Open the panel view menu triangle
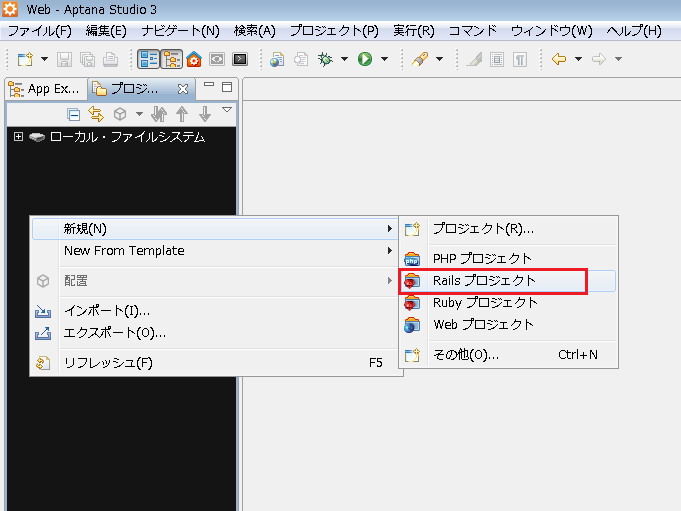 [227, 110]
